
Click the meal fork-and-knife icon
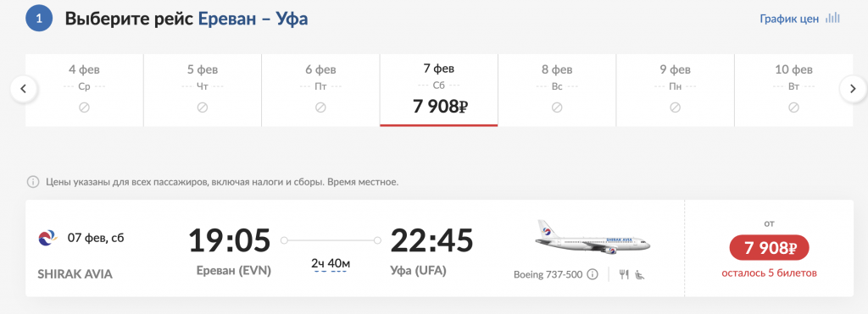pos(625,274)
